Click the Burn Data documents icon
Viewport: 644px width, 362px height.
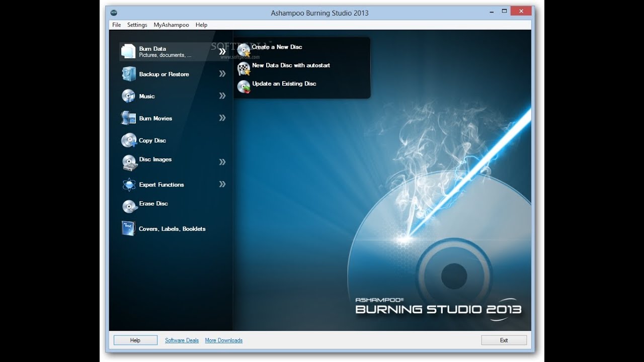[128, 51]
